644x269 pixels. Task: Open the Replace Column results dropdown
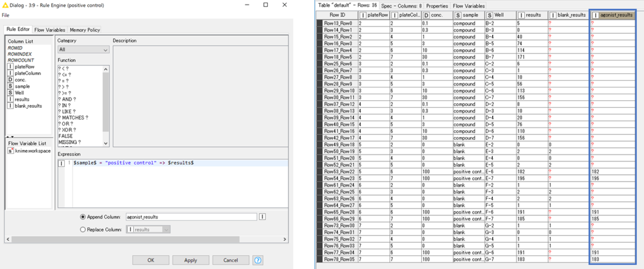[x=148, y=229]
